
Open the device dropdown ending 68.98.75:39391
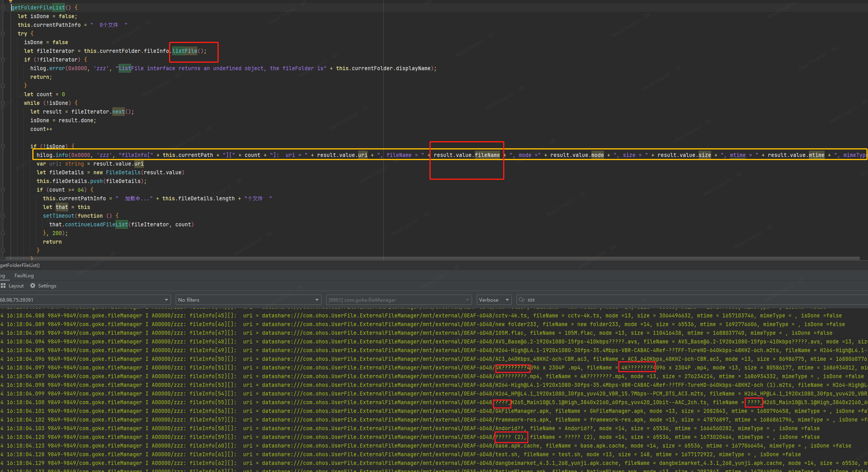(85, 300)
